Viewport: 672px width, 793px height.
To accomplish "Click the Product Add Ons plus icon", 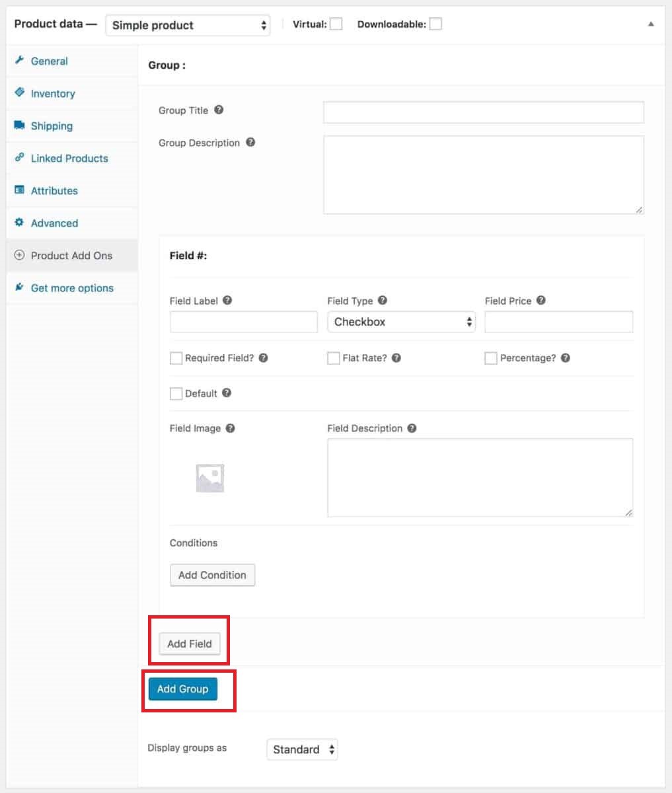I will pos(19,255).
